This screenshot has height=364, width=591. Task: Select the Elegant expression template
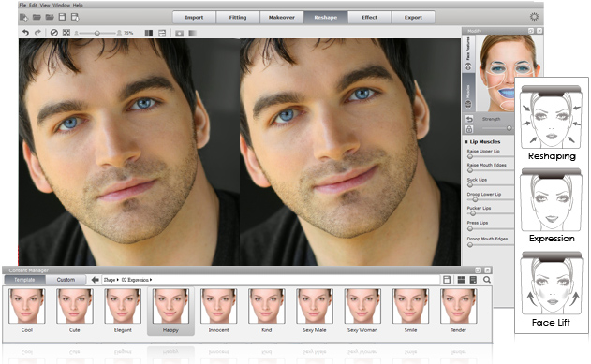click(123, 311)
